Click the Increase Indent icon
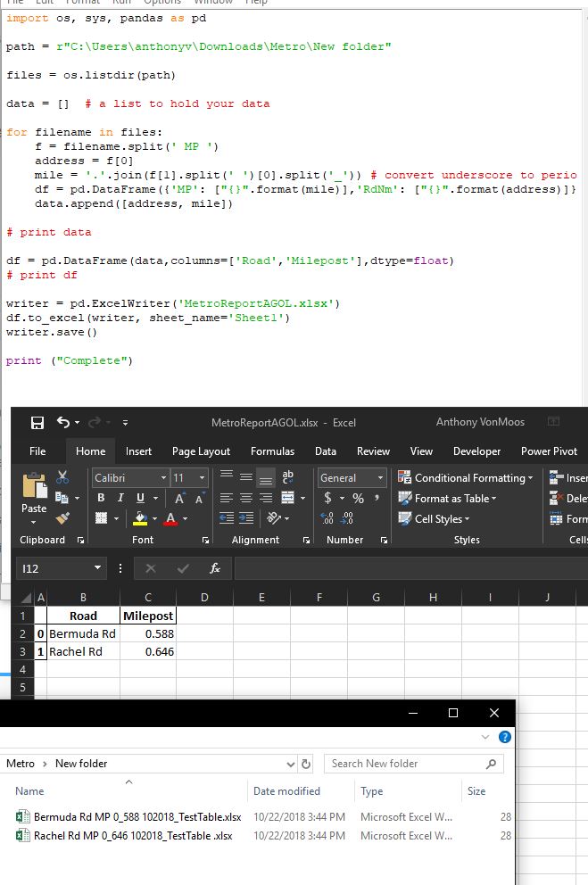This screenshot has width=588, height=885. 246,518
